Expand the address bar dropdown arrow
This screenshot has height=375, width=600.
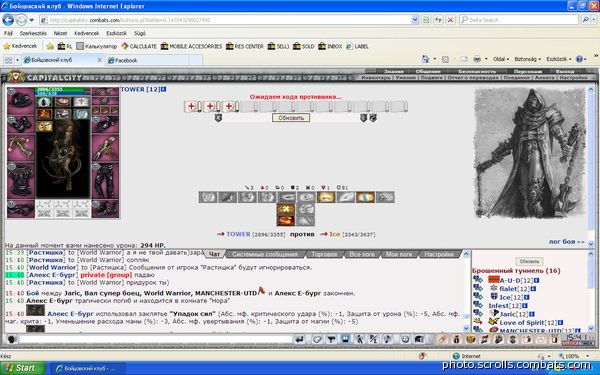click(x=415, y=20)
